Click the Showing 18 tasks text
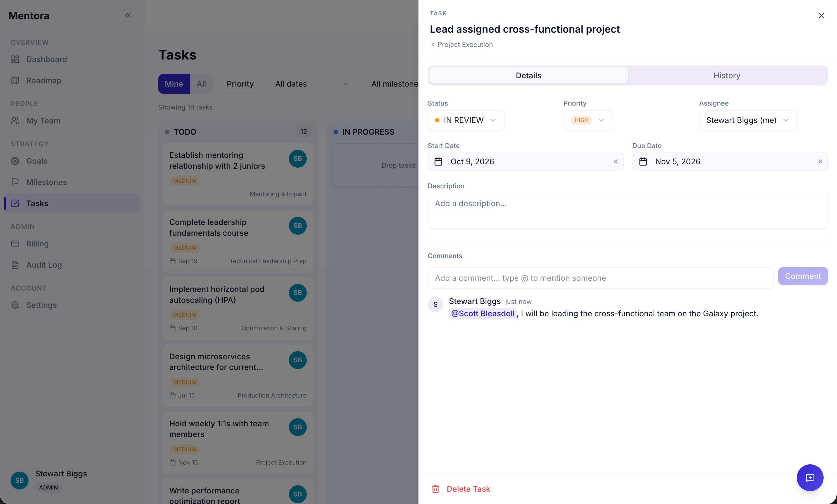Screen dimensions: 837x504 [186, 107]
